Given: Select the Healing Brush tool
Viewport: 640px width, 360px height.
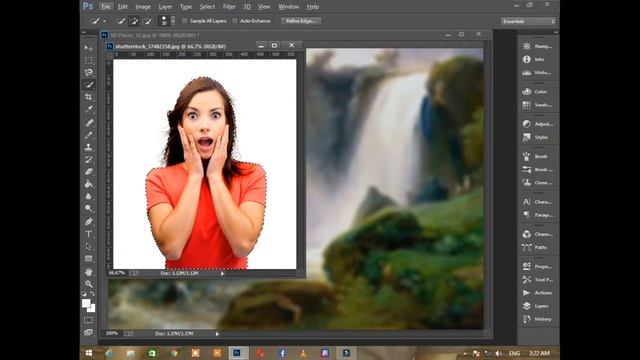Looking at the screenshot, I should pos(89,122).
